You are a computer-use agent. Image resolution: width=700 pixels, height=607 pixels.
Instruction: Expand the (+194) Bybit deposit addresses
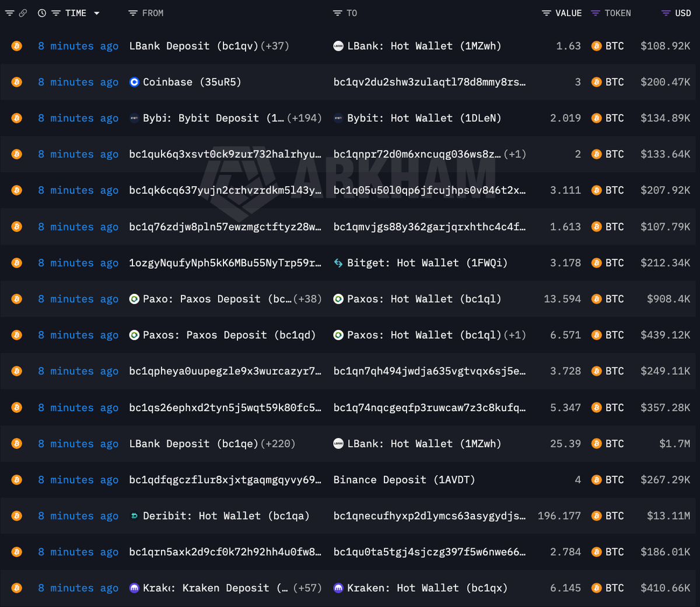pyautogui.click(x=306, y=118)
